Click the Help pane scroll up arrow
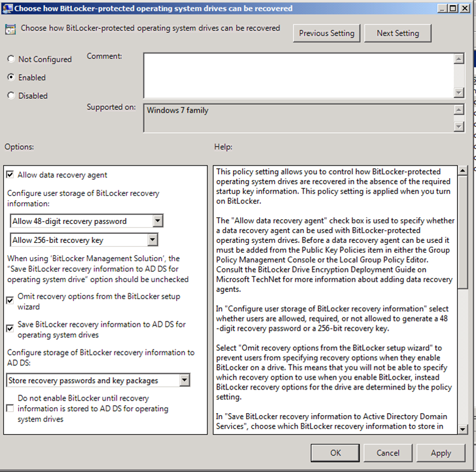Image resolution: width=476 pixels, height=472 pixels. pos(462,171)
